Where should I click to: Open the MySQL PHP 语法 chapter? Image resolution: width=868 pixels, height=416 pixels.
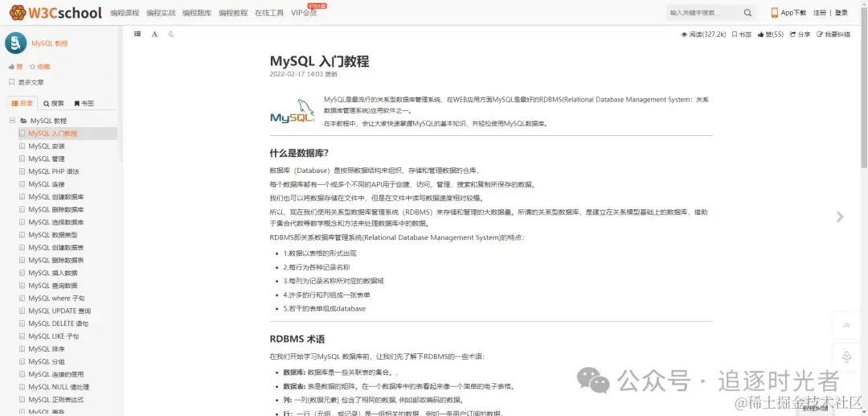point(54,171)
